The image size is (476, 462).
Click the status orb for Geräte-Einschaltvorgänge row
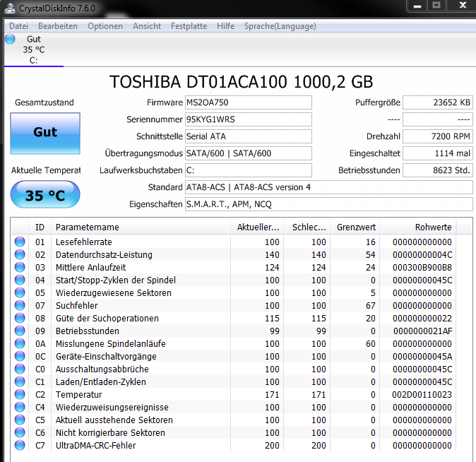20,356
